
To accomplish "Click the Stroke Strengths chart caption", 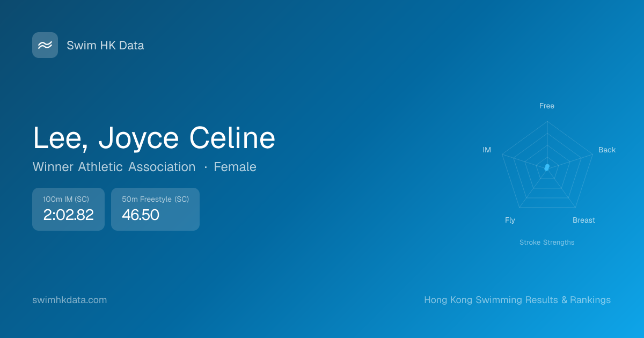I will [x=547, y=243].
